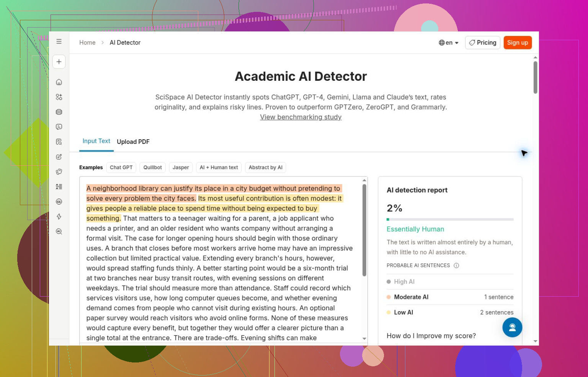The image size is (588, 377).
Task: Select the pencil edit sidebar icon
Action: [59, 157]
